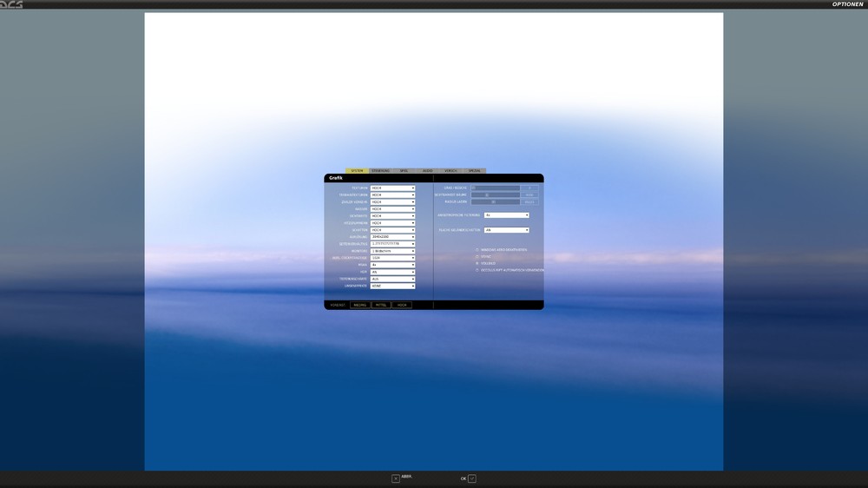
Task: Open the Wasser dropdown
Action: click(392, 208)
